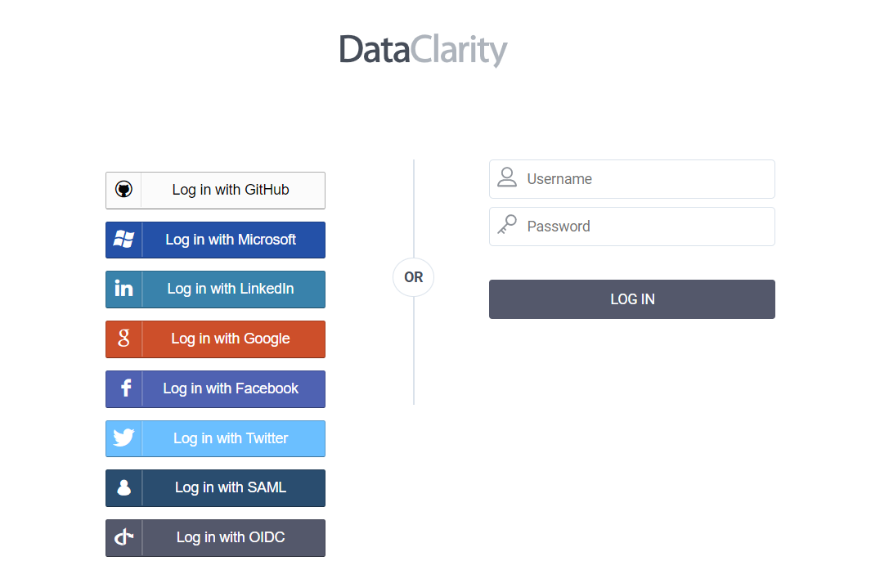The height and width of the screenshot is (588, 880).
Task: Log in with Twitter
Action: point(229,438)
